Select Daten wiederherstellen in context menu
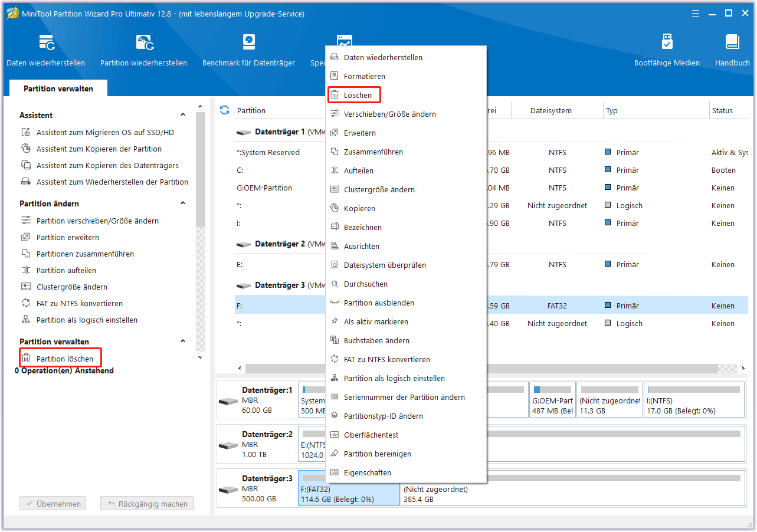Viewport: 757px width, 532px height. click(406, 58)
